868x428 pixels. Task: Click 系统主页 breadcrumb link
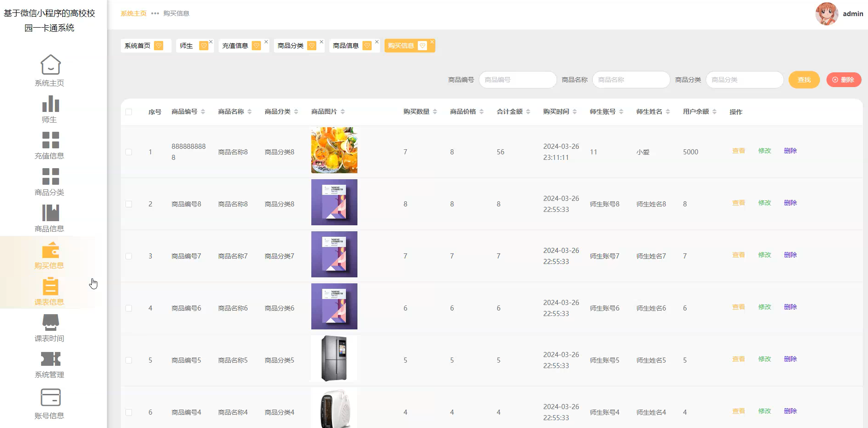point(133,13)
